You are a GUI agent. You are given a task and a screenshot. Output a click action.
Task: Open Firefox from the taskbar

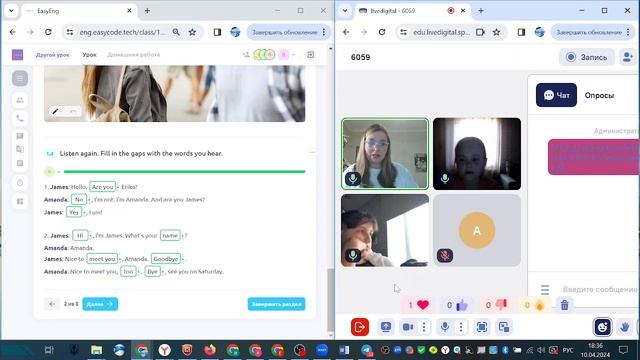[210, 350]
